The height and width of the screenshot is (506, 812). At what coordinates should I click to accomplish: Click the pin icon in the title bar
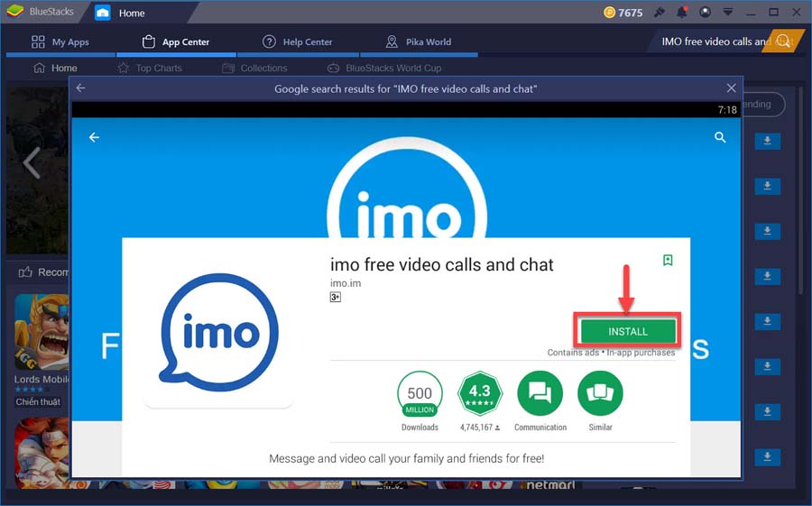660,12
